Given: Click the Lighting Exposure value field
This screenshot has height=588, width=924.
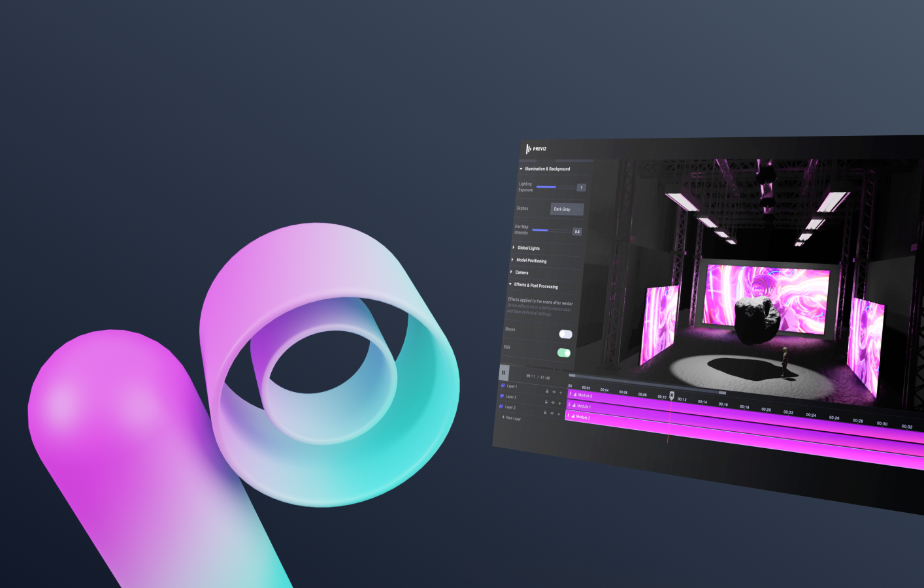Looking at the screenshot, I should 581,188.
